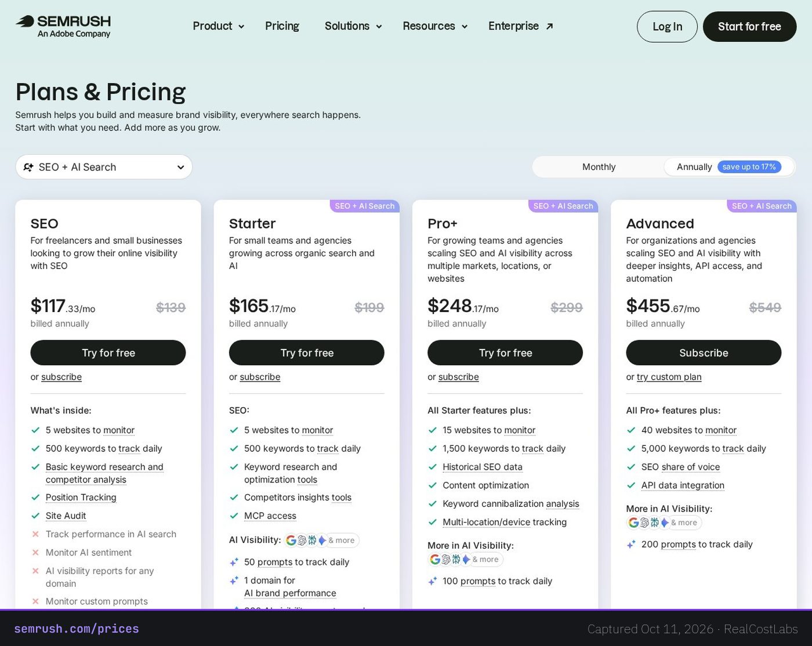Click try custom plan link
This screenshot has height=646, width=812.
(x=669, y=377)
